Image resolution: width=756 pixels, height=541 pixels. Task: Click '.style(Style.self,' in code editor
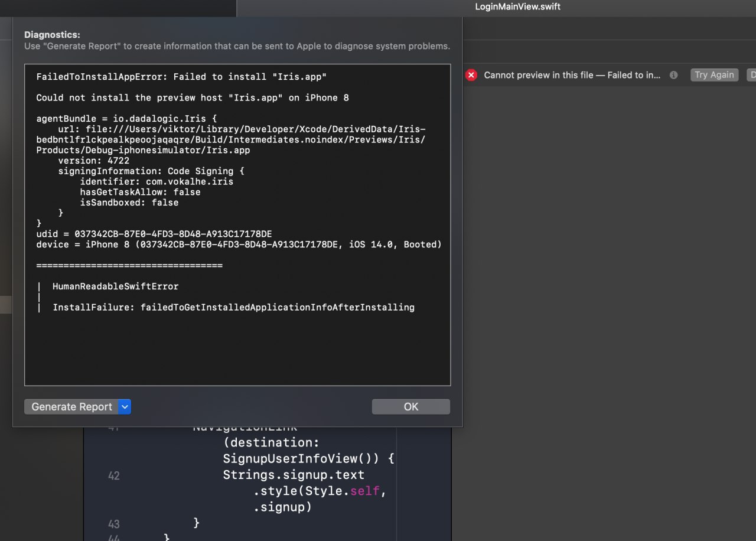320,491
